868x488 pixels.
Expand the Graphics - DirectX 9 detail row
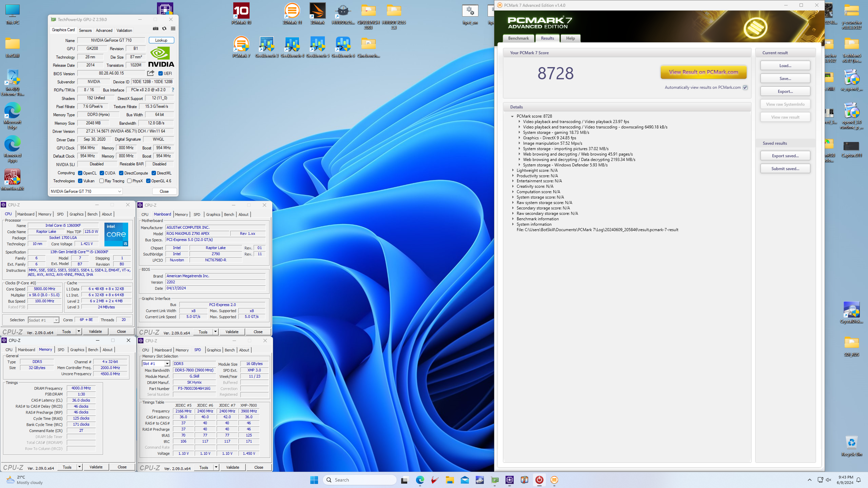click(x=519, y=138)
